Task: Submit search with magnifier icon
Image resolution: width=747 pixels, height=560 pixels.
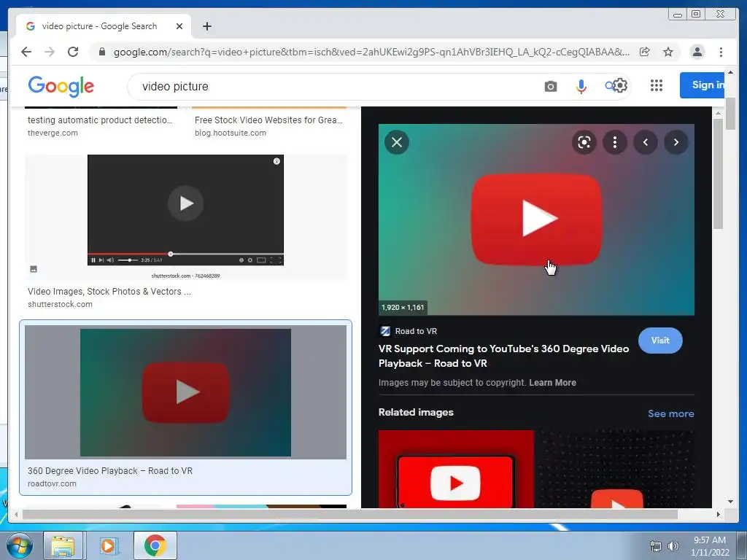Action: pos(609,86)
